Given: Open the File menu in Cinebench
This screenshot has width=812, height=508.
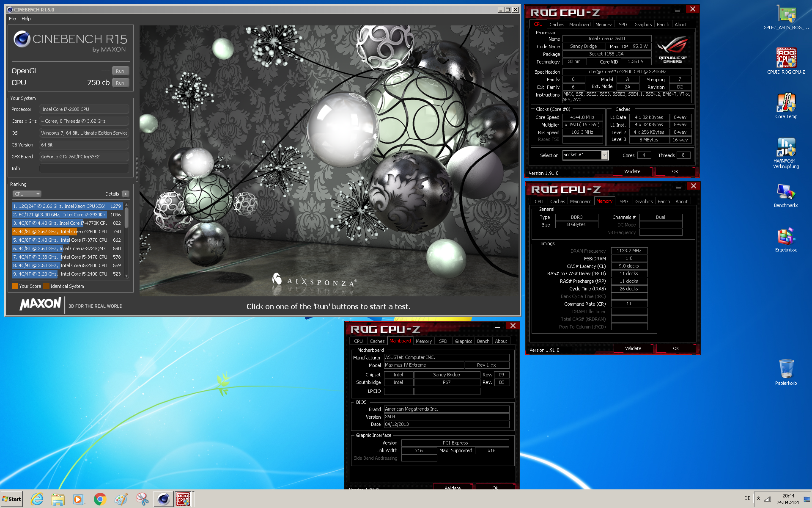Looking at the screenshot, I should (12, 19).
